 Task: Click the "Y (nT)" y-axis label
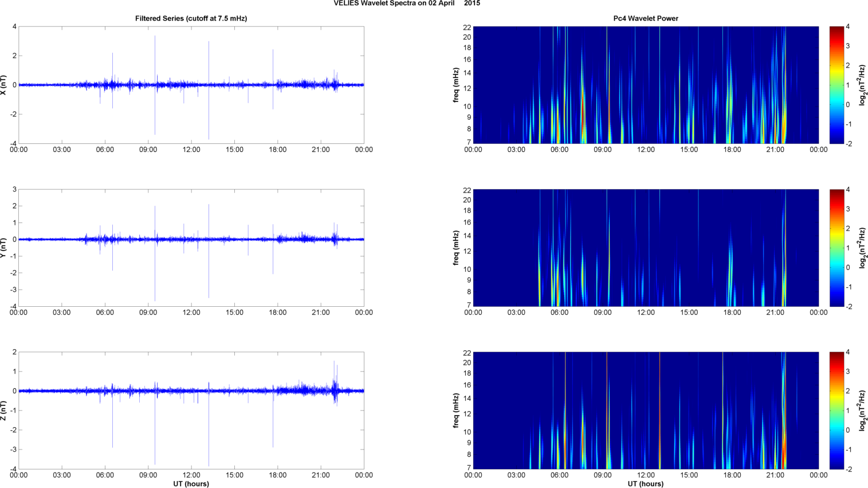[4, 248]
